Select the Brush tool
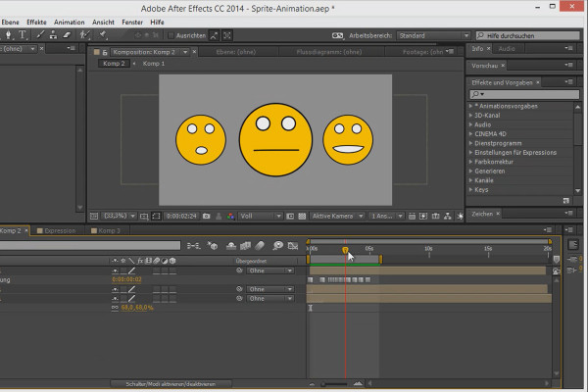This screenshot has width=588, height=392. tap(40, 35)
